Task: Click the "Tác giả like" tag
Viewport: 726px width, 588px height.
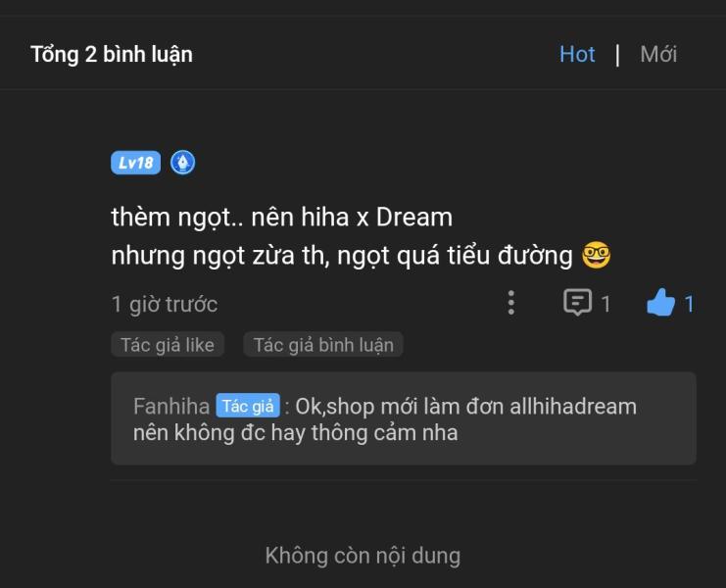Action: (168, 345)
